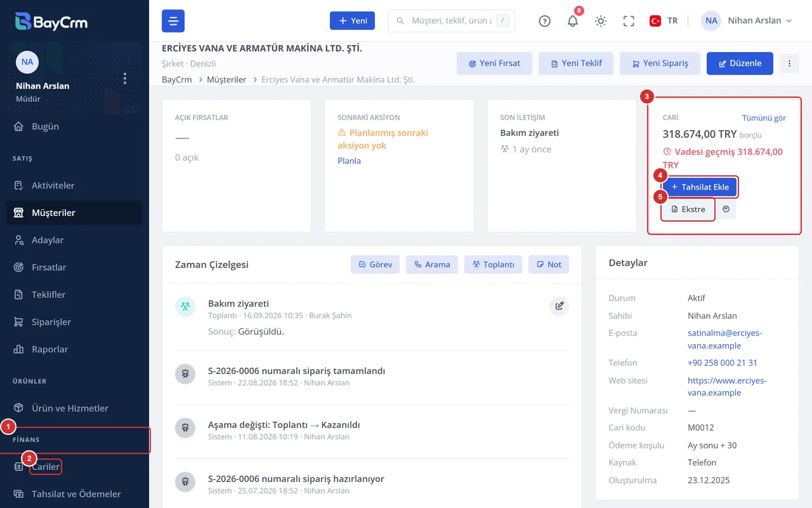812x508 pixels.
Task: Open the three-dot menu beside Düzenle
Action: 789,63
